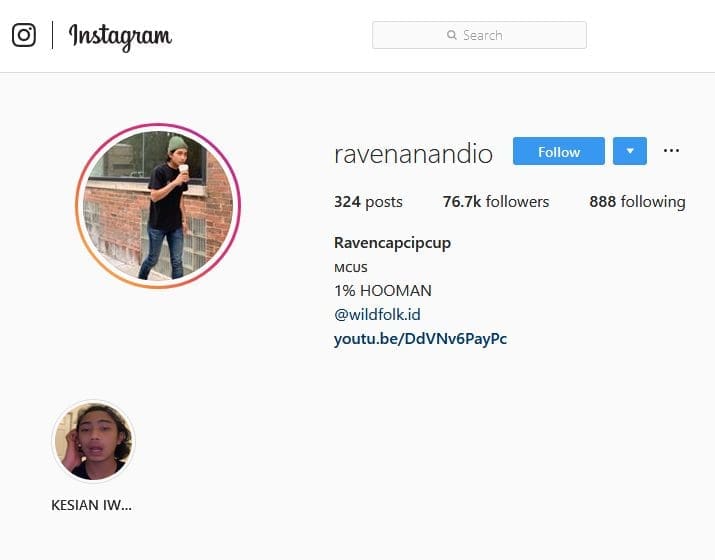Click the 1% HOOMAN bio line
The width and height of the screenshot is (715, 560).
pyautogui.click(x=383, y=290)
